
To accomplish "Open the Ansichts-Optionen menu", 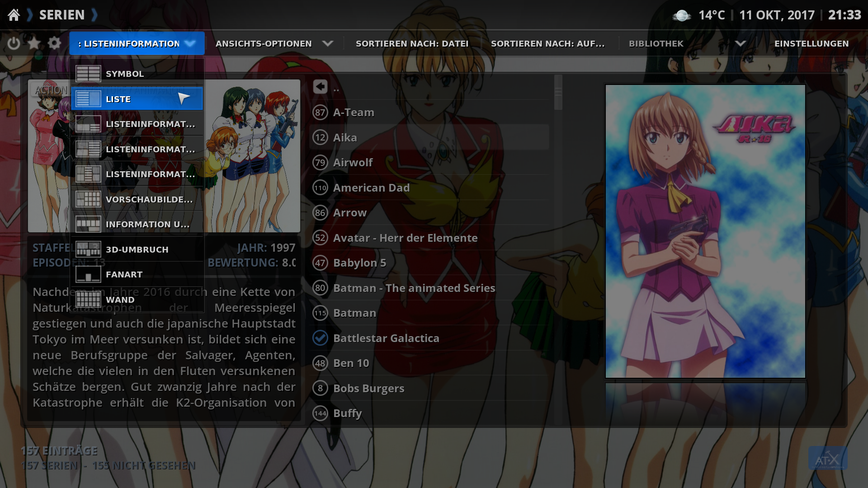I will pyautogui.click(x=264, y=44).
